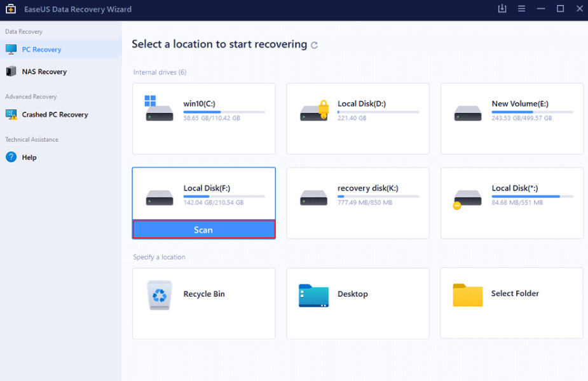The width and height of the screenshot is (588, 381).
Task: Open Crashed PC Recovery option
Action: (x=61, y=114)
